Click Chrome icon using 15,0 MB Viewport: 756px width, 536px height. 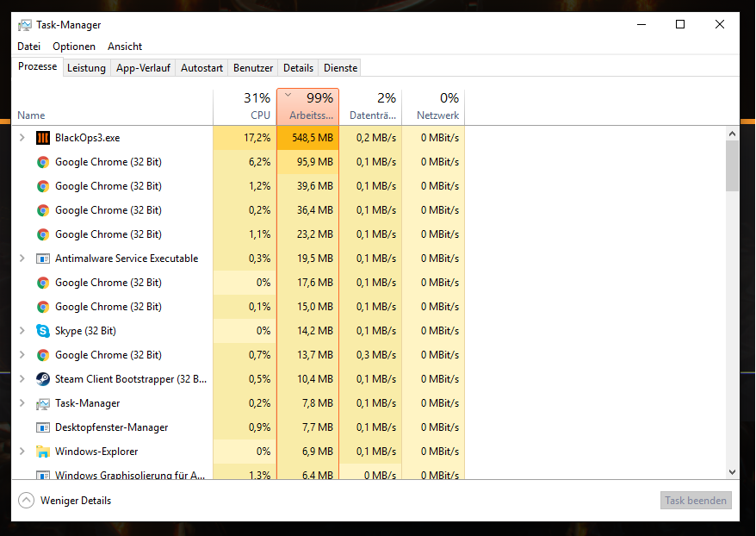43,307
